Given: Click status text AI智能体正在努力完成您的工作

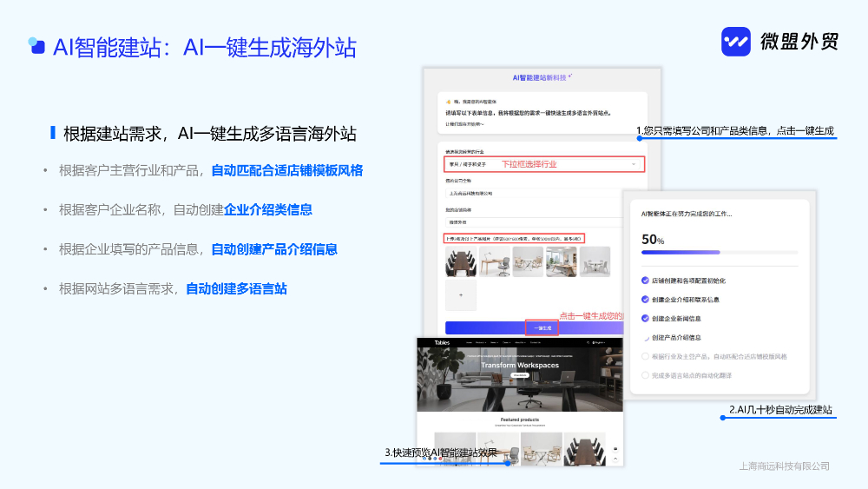Looking at the screenshot, I should coord(687,214).
